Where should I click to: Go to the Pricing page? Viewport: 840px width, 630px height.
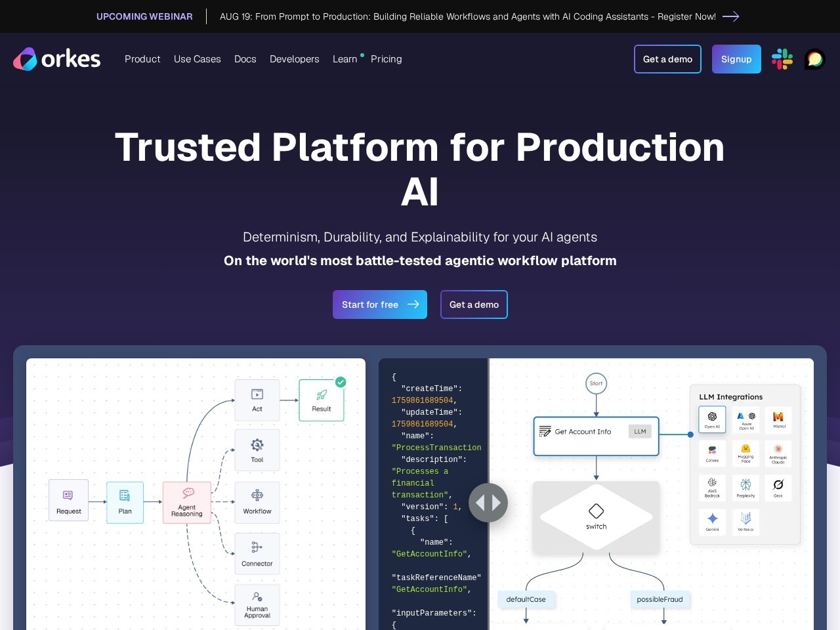point(387,59)
